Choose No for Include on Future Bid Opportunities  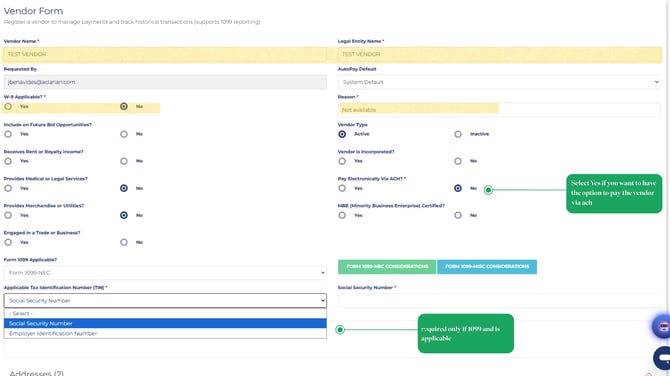coord(124,134)
